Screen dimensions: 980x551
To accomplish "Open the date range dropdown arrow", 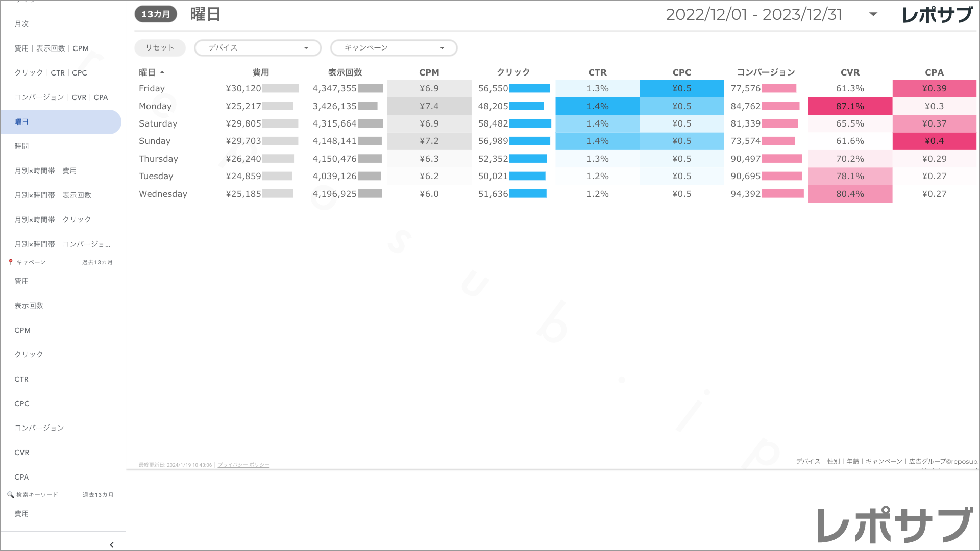I will tap(873, 14).
